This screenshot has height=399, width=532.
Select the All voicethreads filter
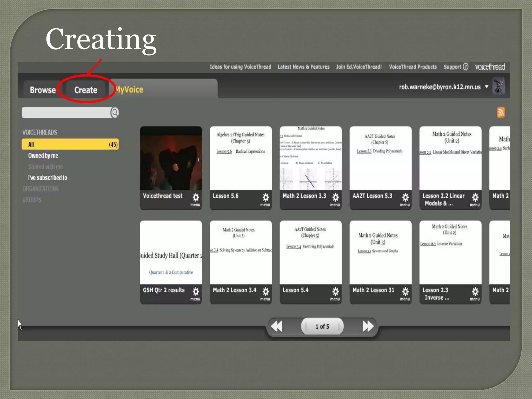[70, 144]
